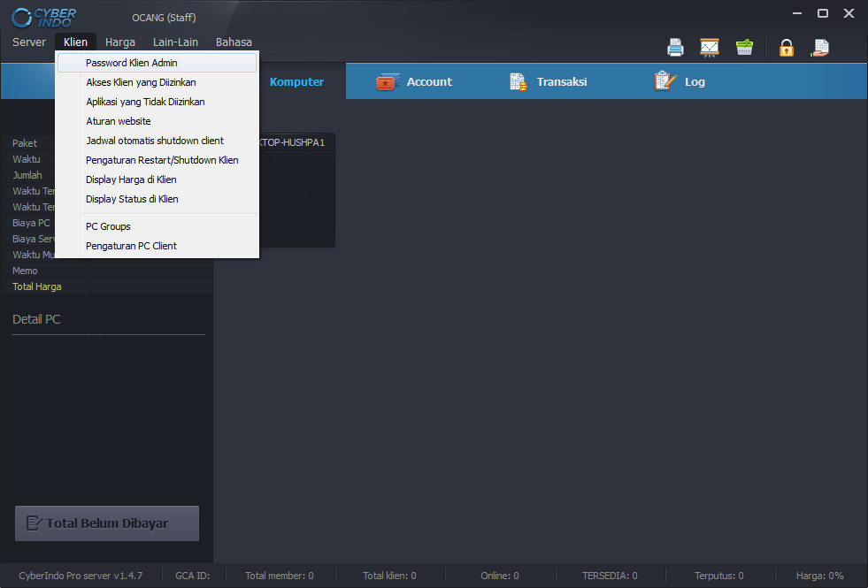
Task: Select Jadwal otomatis shutdown client option
Action: 154,141
